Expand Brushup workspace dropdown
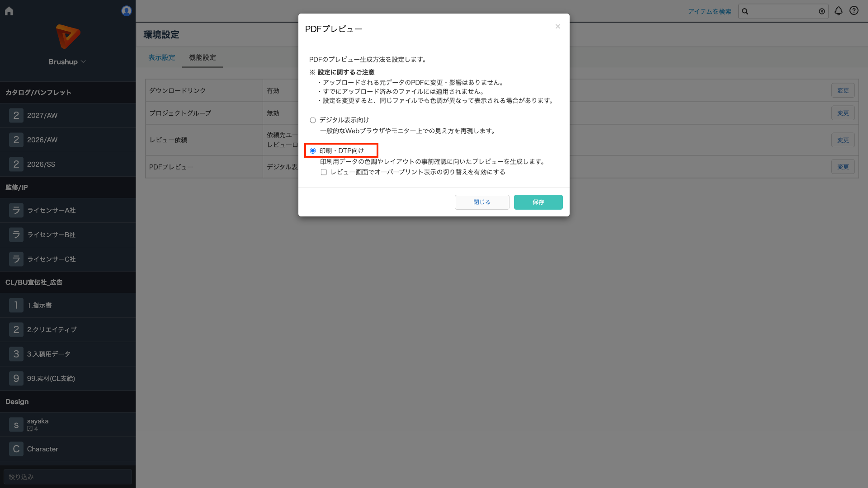The height and width of the screenshot is (488, 868). coord(67,62)
